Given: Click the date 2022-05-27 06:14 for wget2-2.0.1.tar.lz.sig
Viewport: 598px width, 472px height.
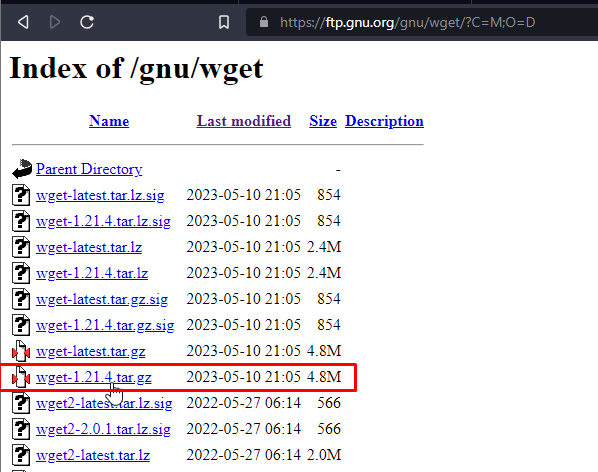Looking at the screenshot, I should pos(243,429).
